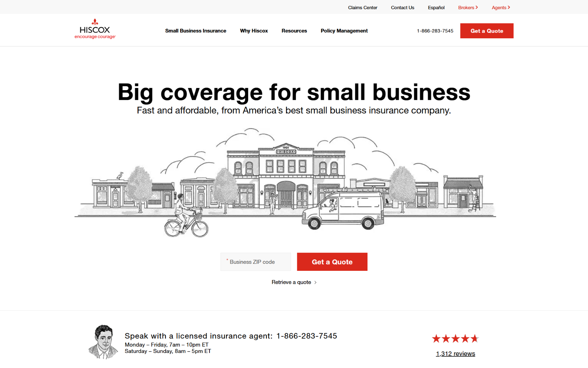Click Get a Quote beside ZIP field
The height and width of the screenshot is (368, 588).
pos(332,262)
